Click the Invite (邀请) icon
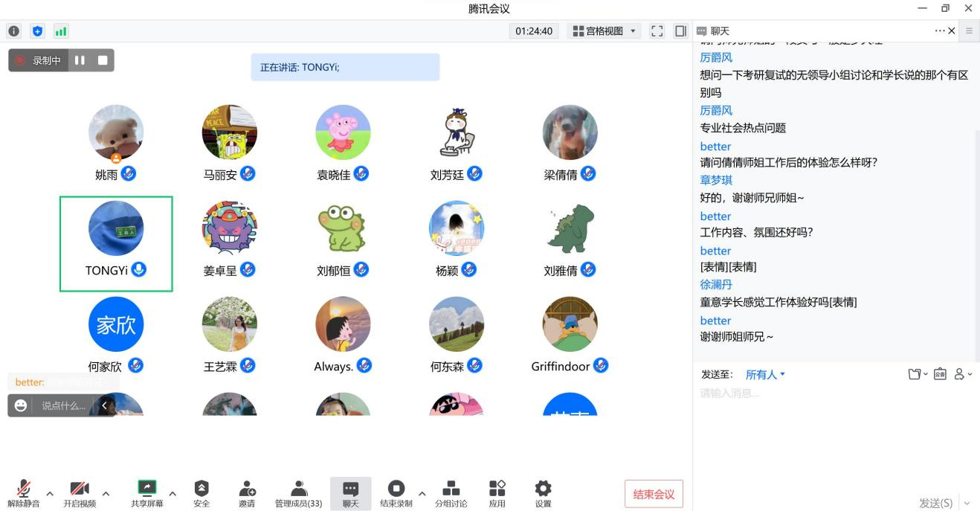980x511 pixels. click(x=247, y=492)
